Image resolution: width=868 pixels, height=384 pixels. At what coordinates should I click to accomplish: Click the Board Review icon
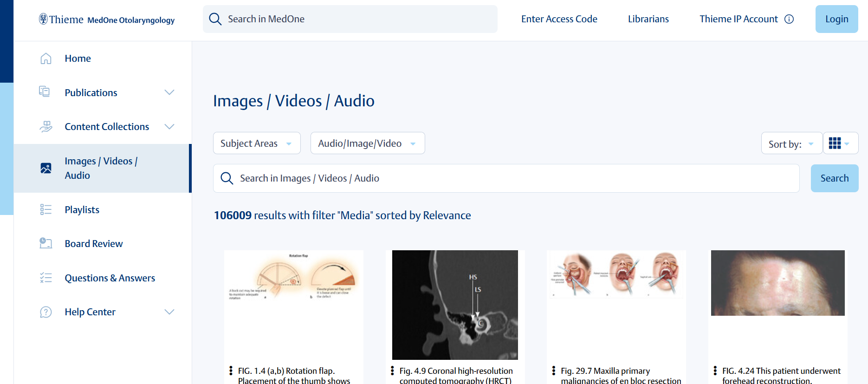coord(45,243)
